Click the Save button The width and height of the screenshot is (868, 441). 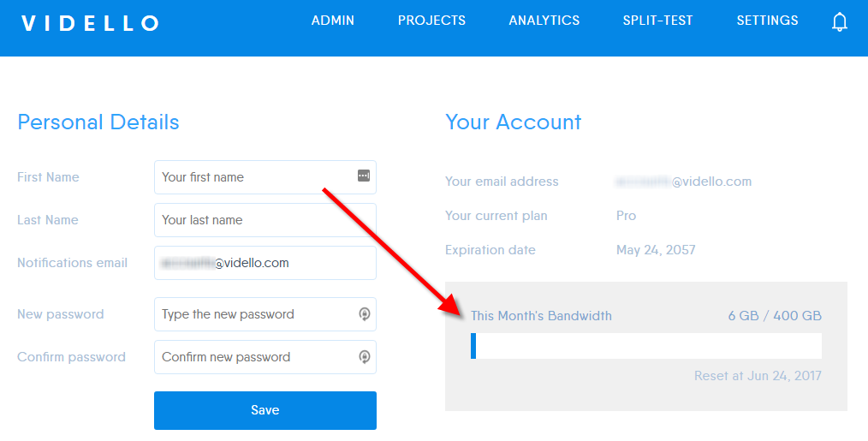pos(265,410)
